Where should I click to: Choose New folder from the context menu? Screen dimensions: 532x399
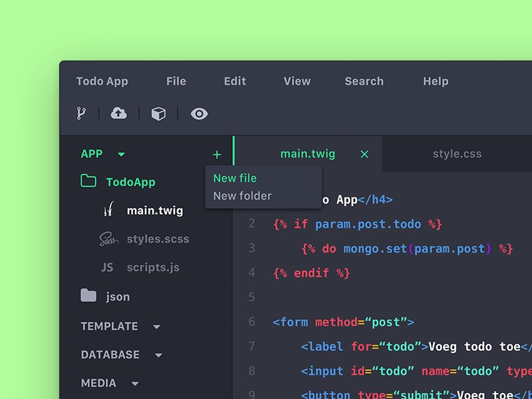(242, 196)
